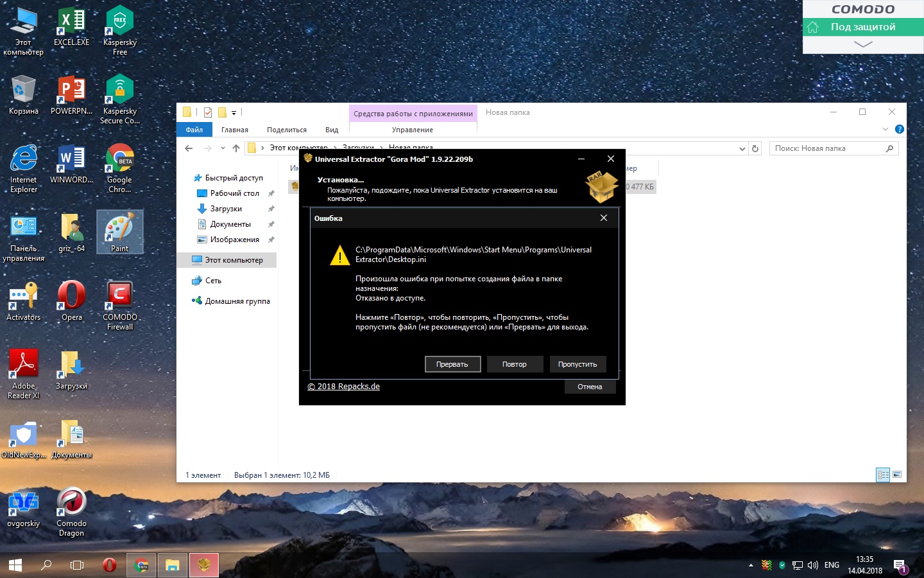
Task: Open the Управление ribbon tab
Action: (413, 130)
